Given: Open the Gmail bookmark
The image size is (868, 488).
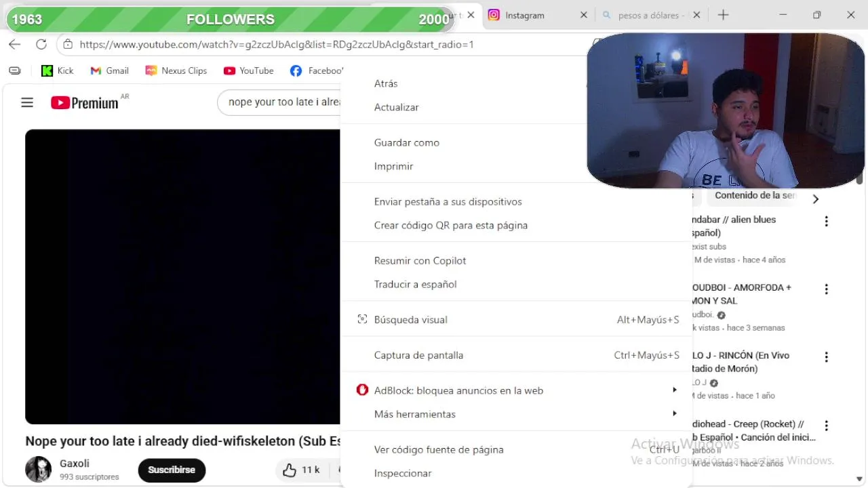Looking at the screenshot, I should pos(109,70).
